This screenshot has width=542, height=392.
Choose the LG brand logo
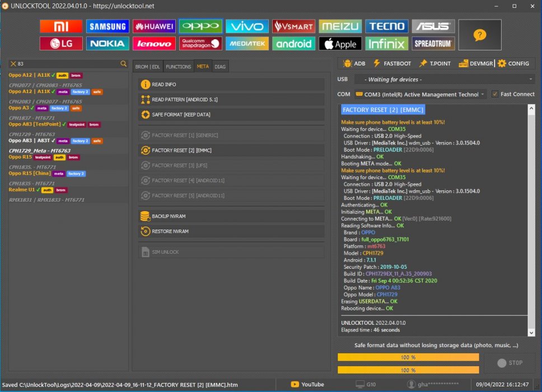pos(61,44)
